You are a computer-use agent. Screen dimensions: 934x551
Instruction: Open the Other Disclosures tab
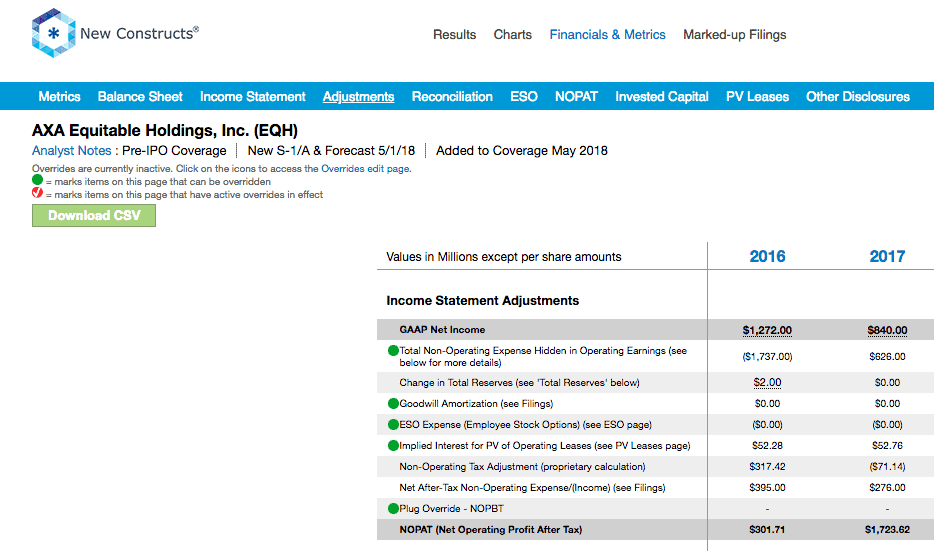858,96
